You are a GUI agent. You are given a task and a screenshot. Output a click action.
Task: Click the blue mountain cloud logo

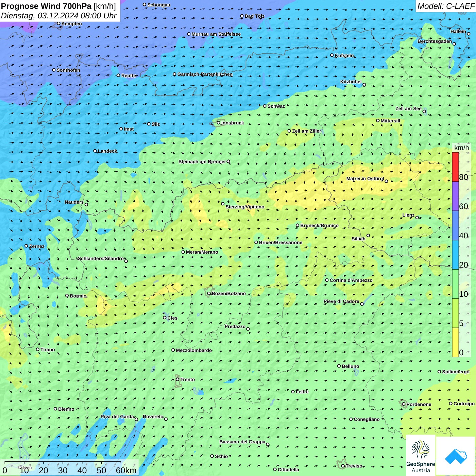click(456, 456)
